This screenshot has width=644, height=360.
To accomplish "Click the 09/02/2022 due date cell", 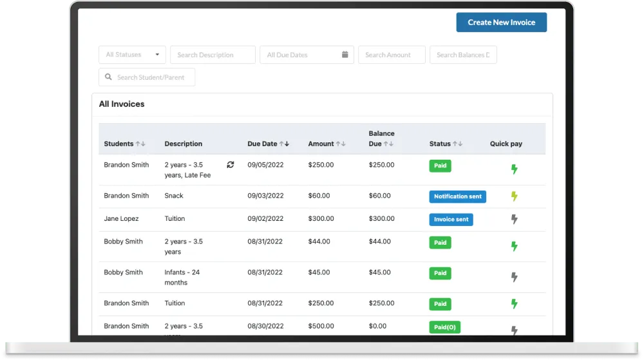I will tap(265, 218).
